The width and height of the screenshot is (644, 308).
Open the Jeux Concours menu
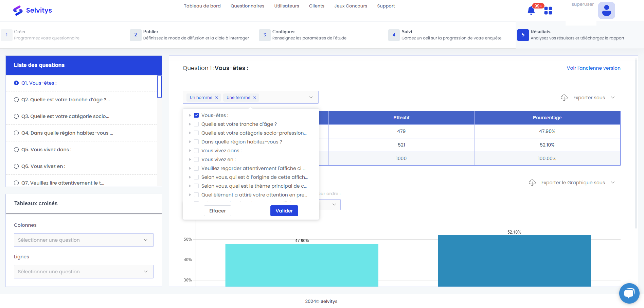click(x=351, y=6)
